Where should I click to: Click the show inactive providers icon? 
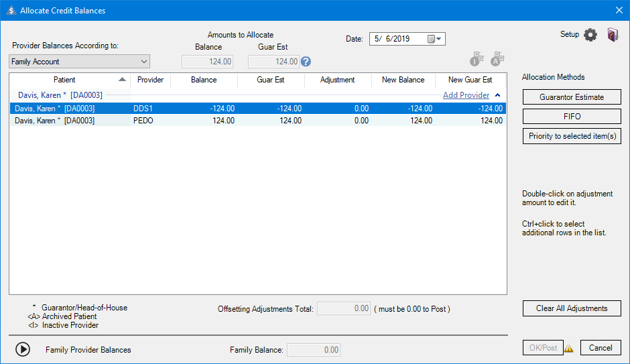477,59
